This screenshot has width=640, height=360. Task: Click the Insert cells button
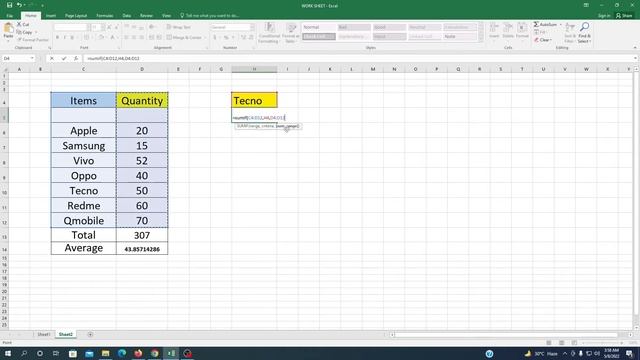click(x=494, y=31)
